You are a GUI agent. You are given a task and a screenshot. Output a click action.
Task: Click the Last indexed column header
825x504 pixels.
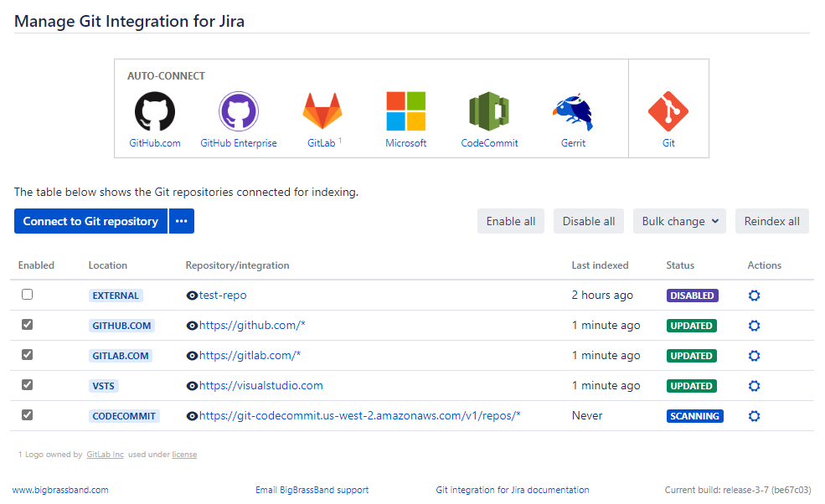601,265
